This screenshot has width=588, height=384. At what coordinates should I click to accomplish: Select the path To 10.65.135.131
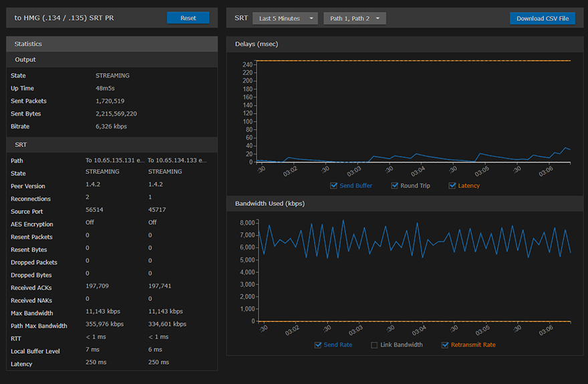(114, 161)
